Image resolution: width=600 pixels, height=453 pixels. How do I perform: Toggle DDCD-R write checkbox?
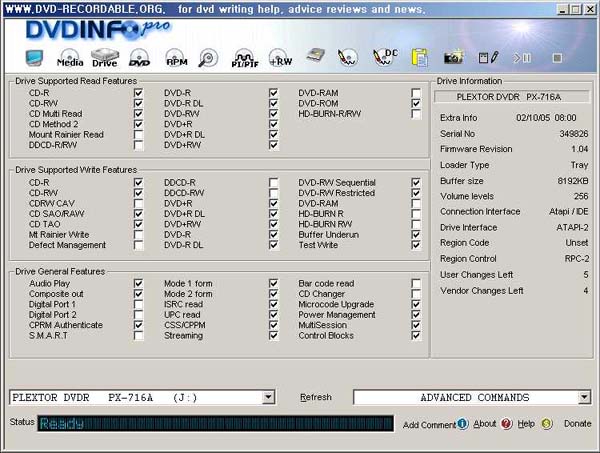click(274, 183)
